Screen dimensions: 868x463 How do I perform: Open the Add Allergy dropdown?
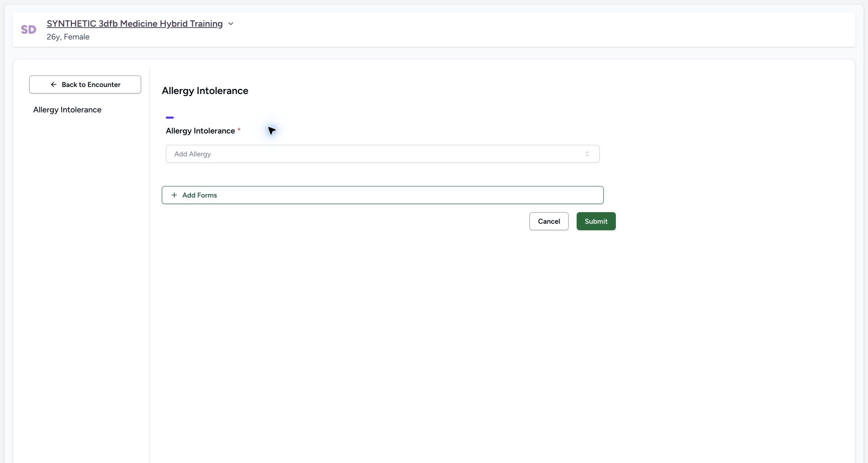(383, 154)
